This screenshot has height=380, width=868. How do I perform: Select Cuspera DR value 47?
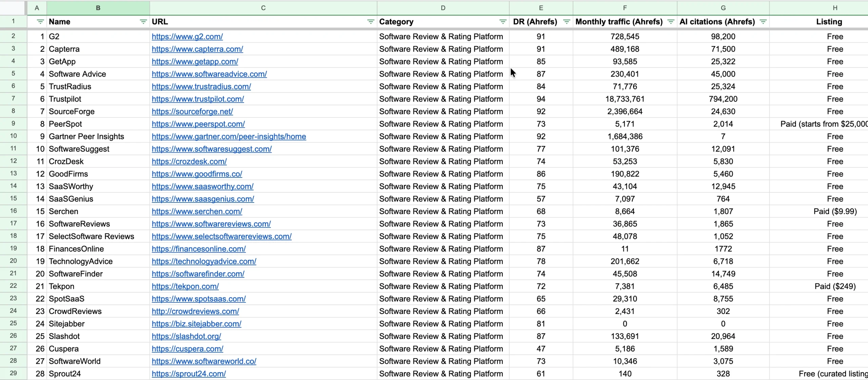(x=541, y=349)
